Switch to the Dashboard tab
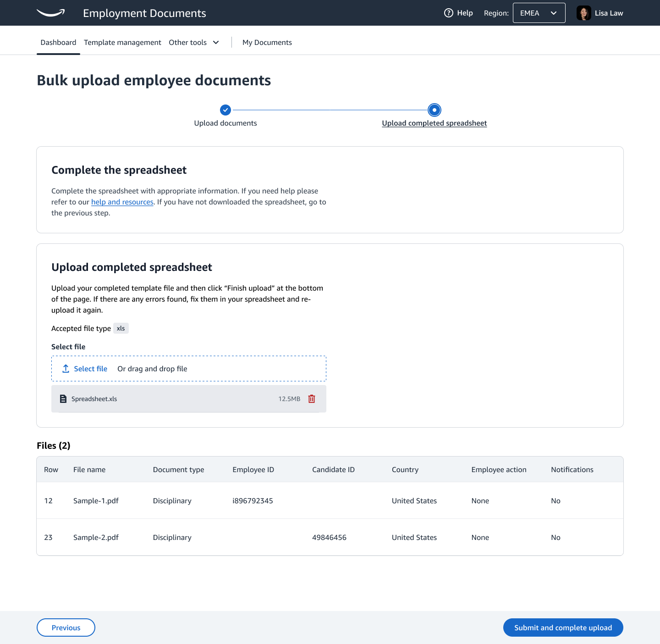Viewport: 660px width, 644px height. (58, 42)
